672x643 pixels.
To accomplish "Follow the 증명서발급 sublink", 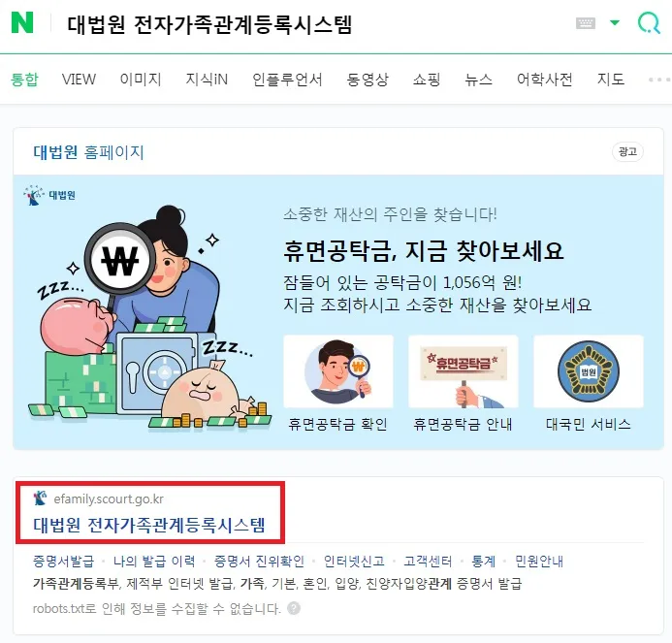I will tap(63, 562).
